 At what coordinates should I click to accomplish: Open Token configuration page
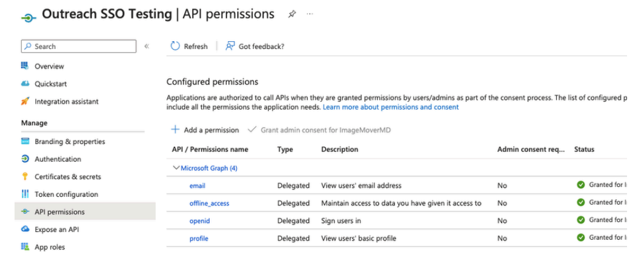click(x=67, y=194)
